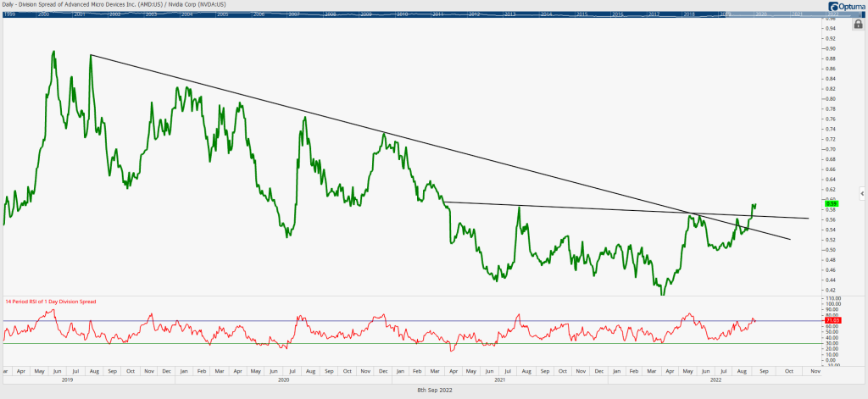
Task: Click the '14 Period RSI of 1 Day Division Spread' label
Action: coord(50,302)
